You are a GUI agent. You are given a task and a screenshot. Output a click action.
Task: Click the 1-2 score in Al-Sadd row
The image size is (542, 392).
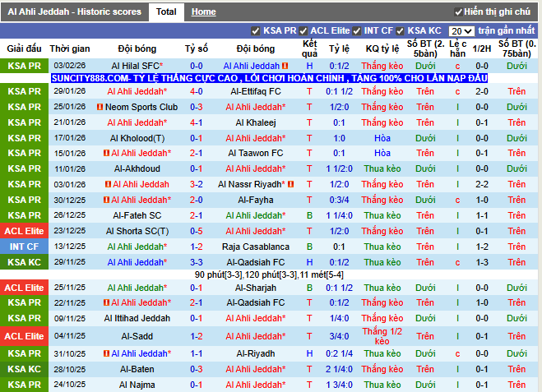197,336
